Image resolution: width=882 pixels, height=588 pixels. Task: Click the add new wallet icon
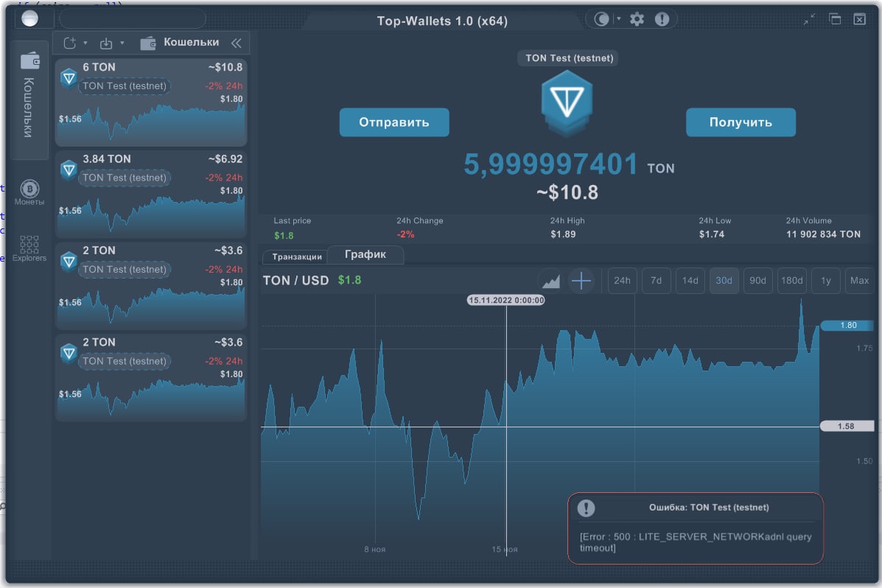(70, 43)
